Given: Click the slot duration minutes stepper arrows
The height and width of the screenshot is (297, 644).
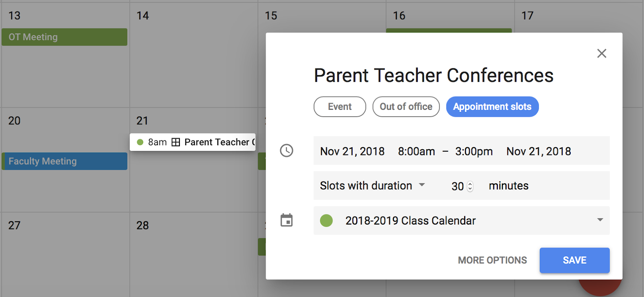Looking at the screenshot, I should point(470,186).
